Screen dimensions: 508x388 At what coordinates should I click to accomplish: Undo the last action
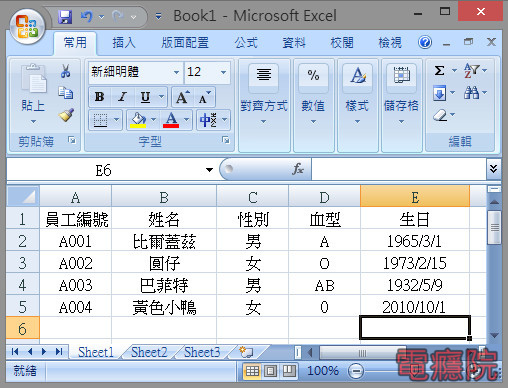click(87, 16)
